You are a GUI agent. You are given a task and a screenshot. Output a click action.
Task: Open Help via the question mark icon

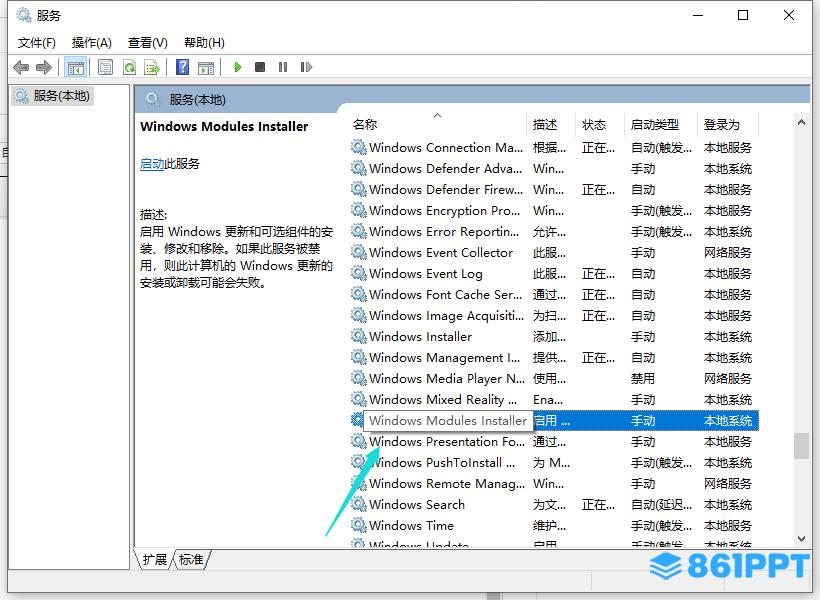(x=183, y=67)
